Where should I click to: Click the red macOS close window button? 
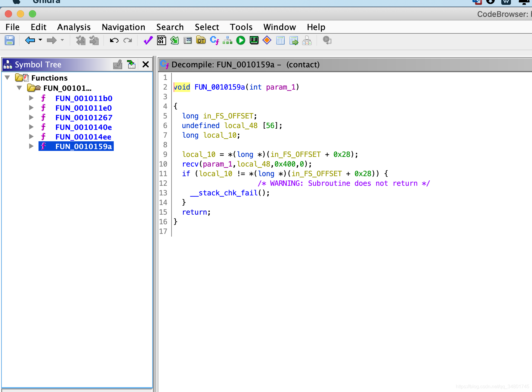(x=8, y=14)
